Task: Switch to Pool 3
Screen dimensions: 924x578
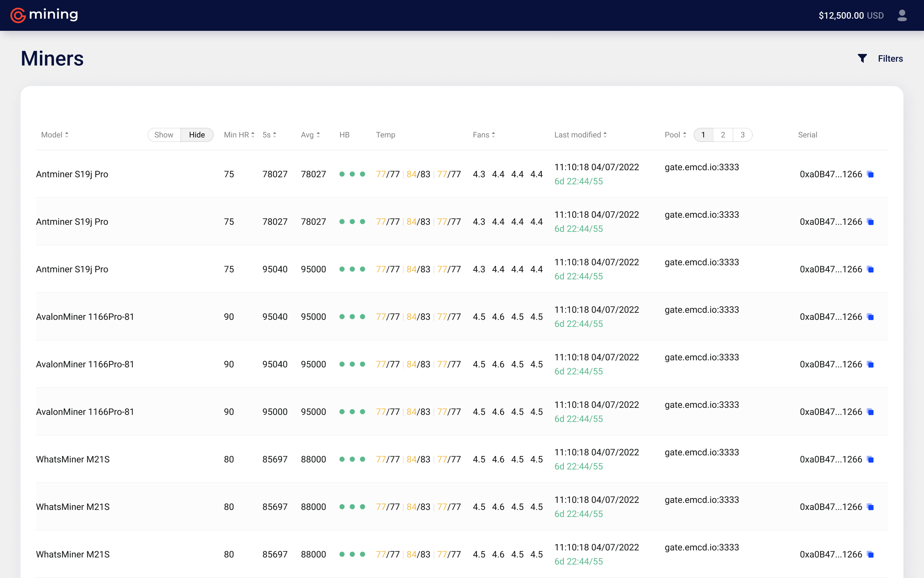Action: click(x=743, y=135)
